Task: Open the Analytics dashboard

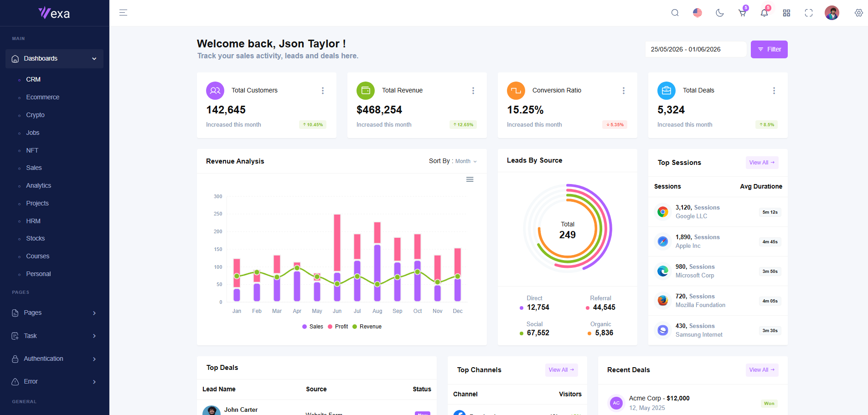Action: click(39, 185)
